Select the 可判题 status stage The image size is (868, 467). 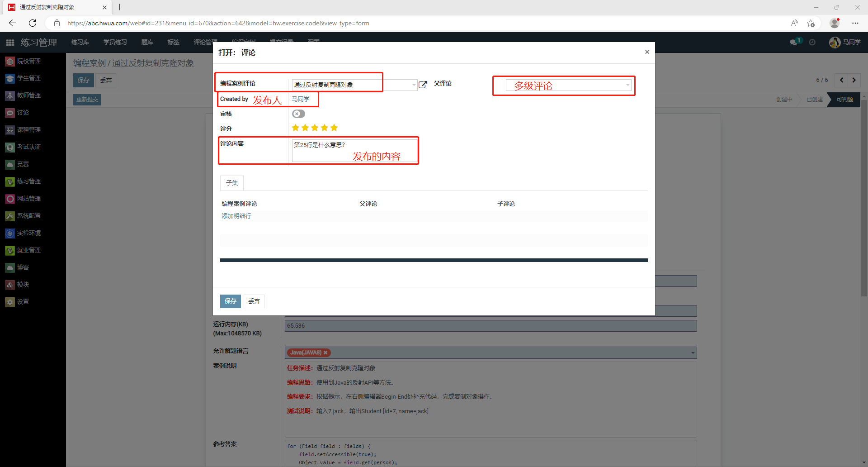[844, 100]
